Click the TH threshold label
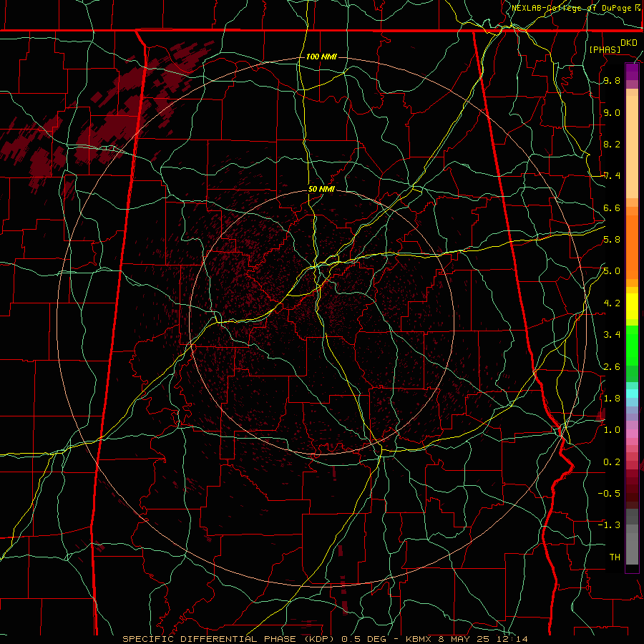 615,557
